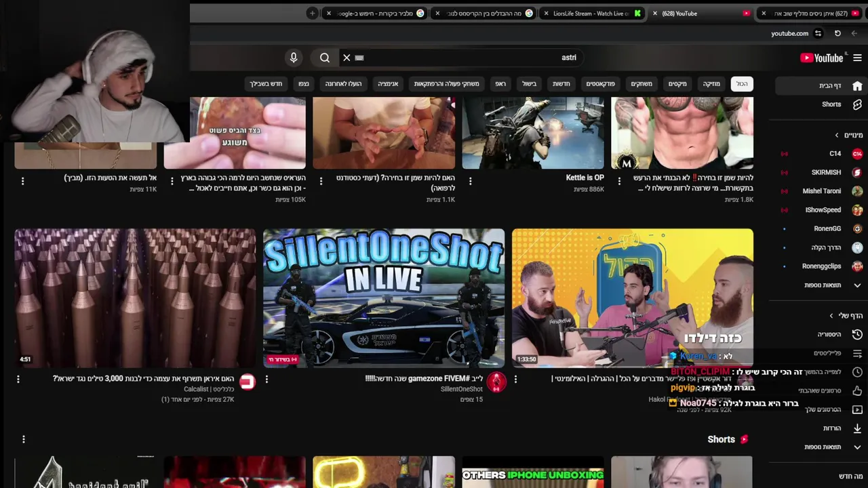Select the מיקסים filter chip

pos(677,84)
